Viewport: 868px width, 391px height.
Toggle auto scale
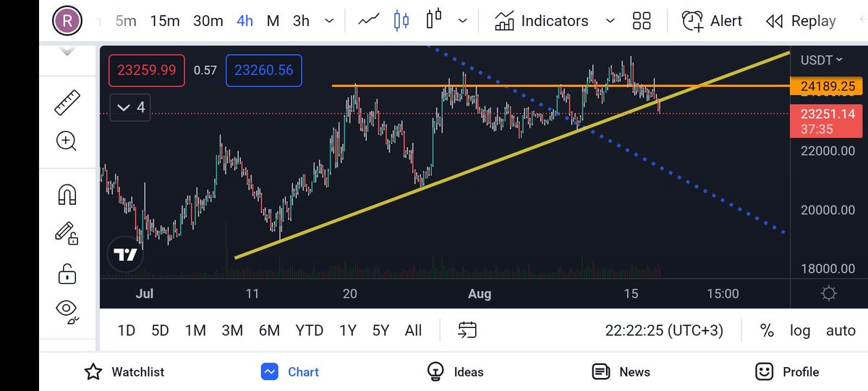(x=841, y=330)
